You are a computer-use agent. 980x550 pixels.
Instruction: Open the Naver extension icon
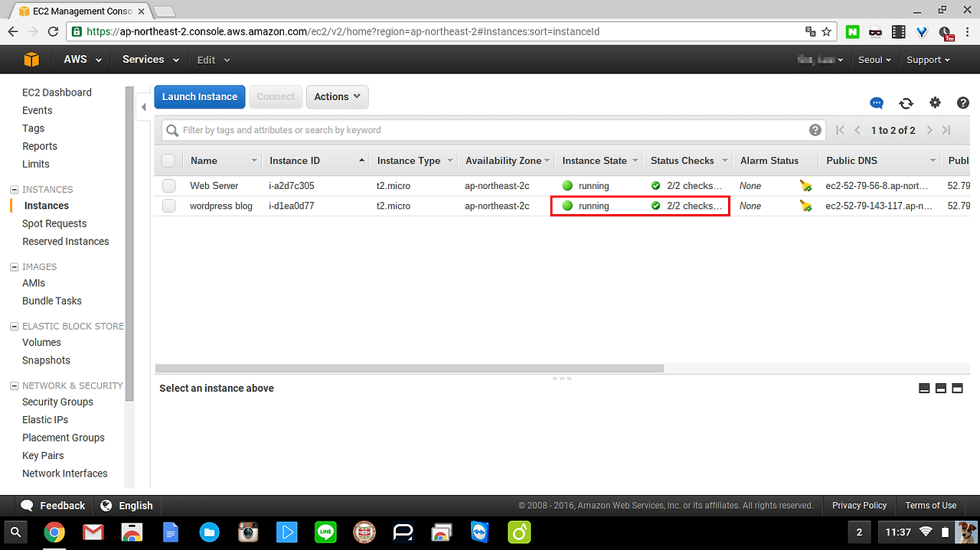click(x=853, y=32)
